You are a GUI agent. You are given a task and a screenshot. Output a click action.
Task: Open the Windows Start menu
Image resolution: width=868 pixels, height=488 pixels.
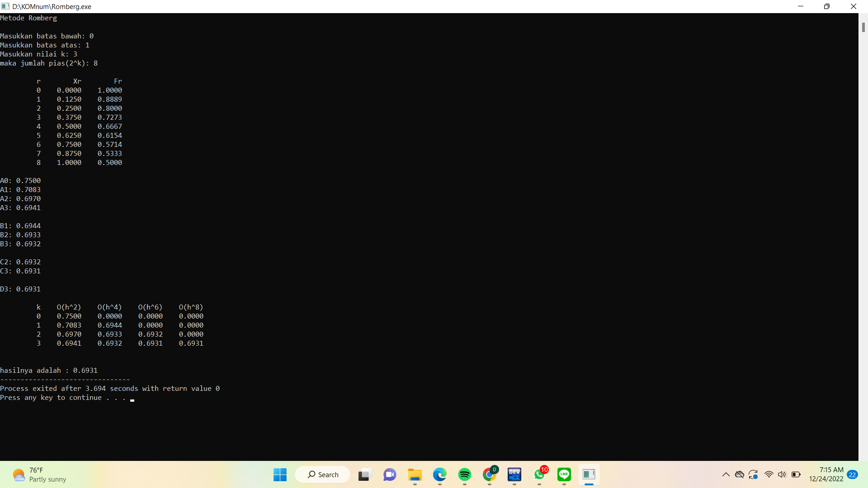click(280, 475)
